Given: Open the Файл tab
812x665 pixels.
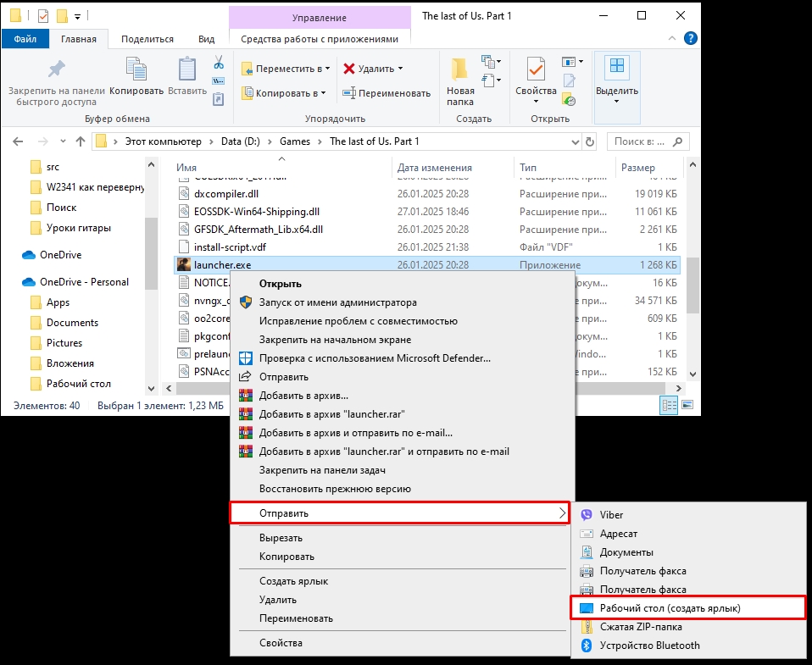Looking at the screenshot, I should (x=25, y=39).
